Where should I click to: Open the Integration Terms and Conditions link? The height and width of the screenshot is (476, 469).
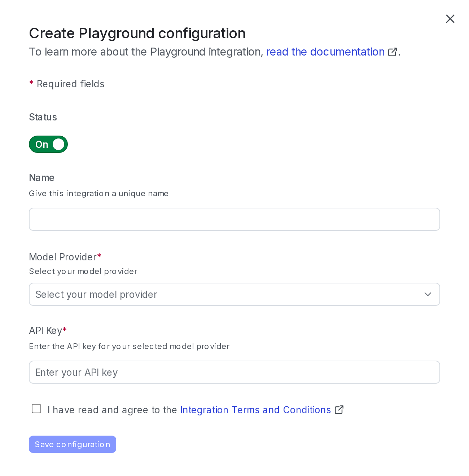click(255, 410)
